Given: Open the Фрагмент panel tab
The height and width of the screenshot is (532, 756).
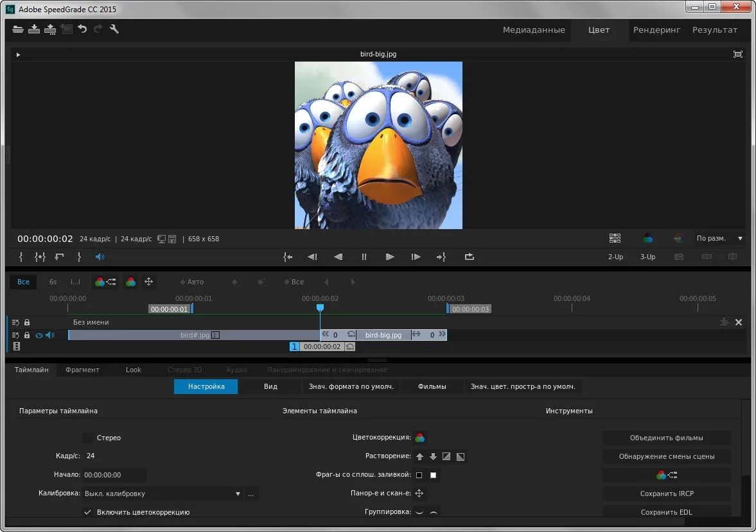Looking at the screenshot, I should point(82,370).
